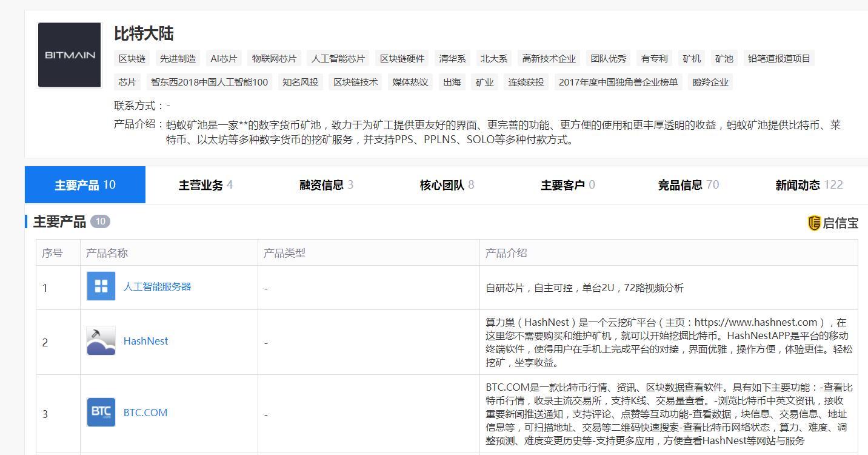Click the 团队优秀 tag

point(609,58)
